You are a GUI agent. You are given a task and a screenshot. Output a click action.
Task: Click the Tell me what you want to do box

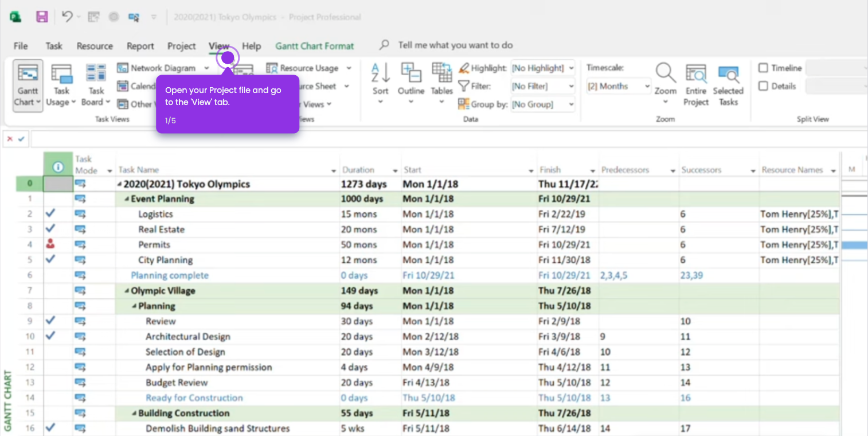pyautogui.click(x=456, y=45)
